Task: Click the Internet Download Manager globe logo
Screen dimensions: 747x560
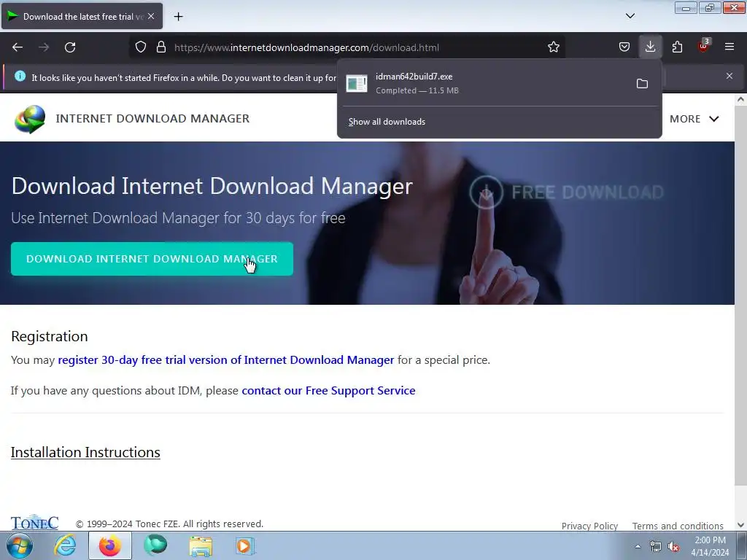Action: click(30, 119)
